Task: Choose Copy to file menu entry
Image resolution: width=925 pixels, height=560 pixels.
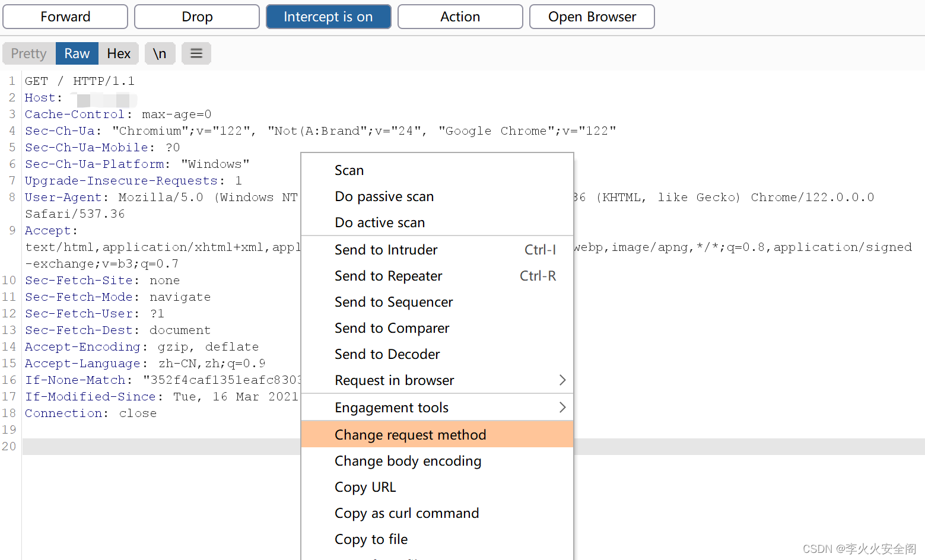Action: (437, 539)
